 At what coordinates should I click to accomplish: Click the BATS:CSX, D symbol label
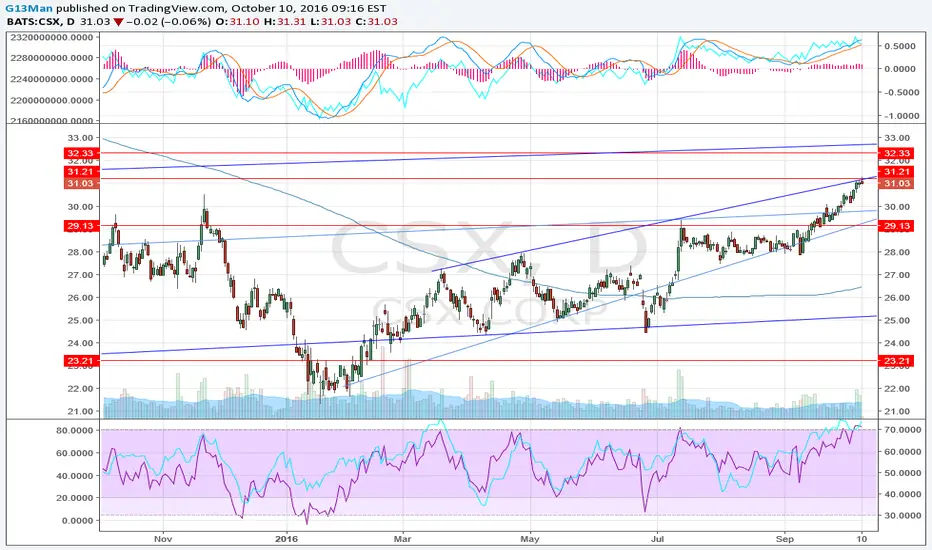41,21
